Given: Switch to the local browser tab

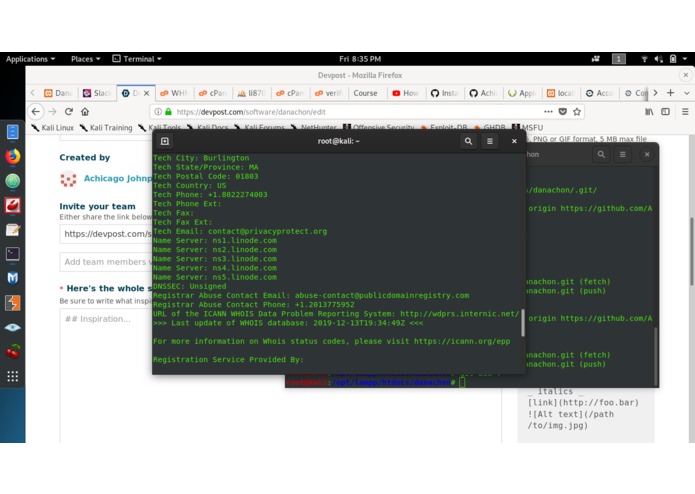Looking at the screenshot, I should click(560, 93).
